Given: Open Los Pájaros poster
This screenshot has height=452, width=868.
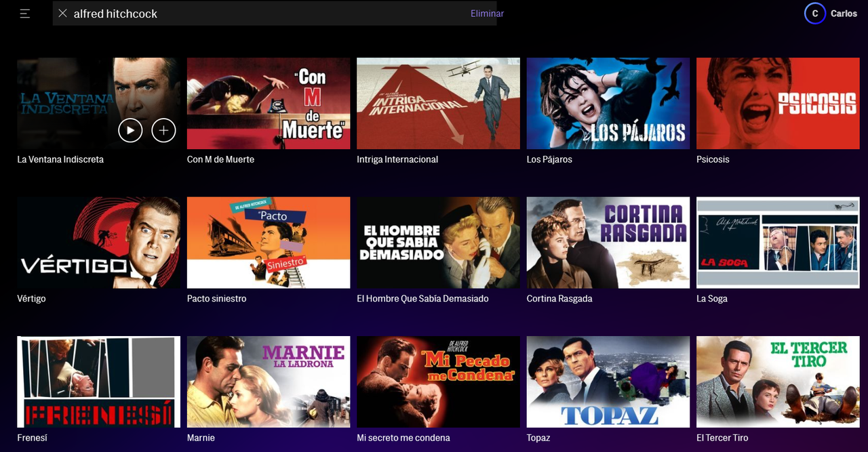Looking at the screenshot, I should click(x=608, y=103).
